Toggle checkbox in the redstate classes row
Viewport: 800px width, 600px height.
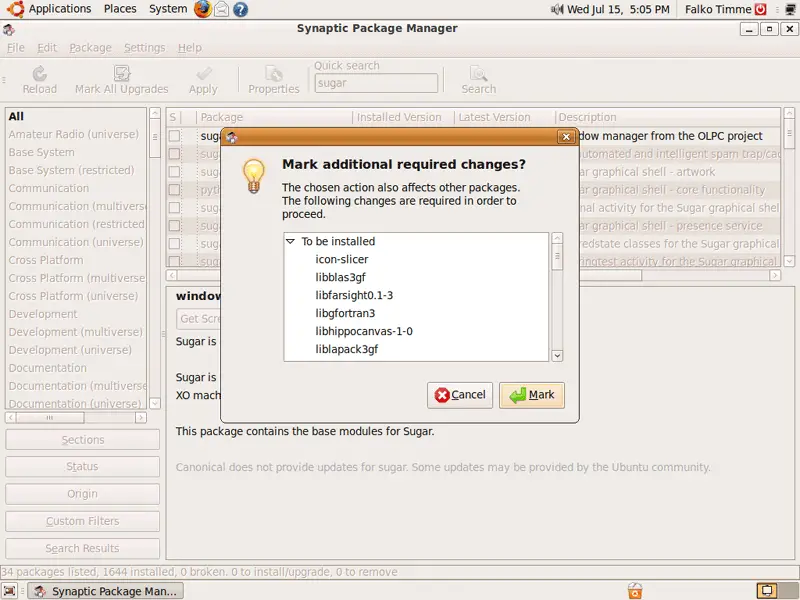point(174,244)
